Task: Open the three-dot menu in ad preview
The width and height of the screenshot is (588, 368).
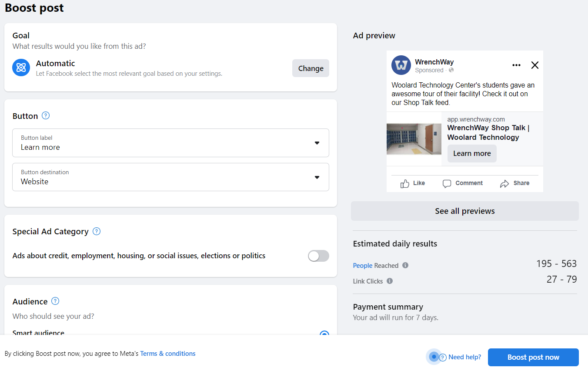Action: (x=516, y=65)
